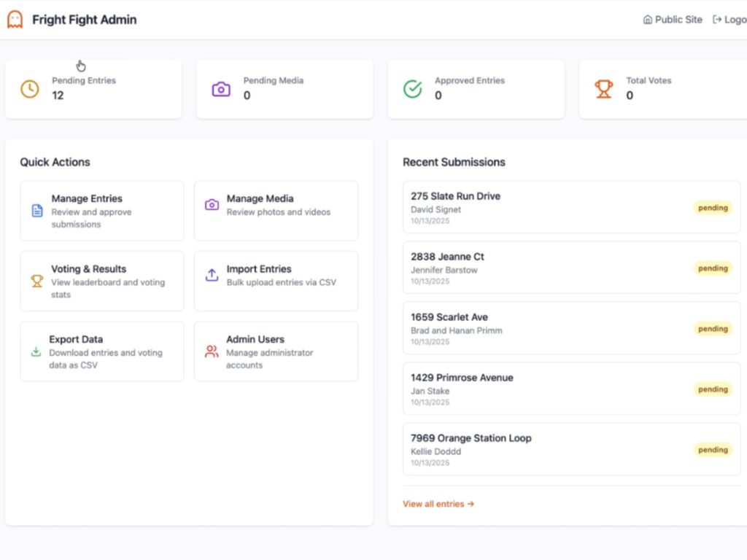Click the Fright Fight Admin title
Screen dimensions: 747x560
point(85,20)
